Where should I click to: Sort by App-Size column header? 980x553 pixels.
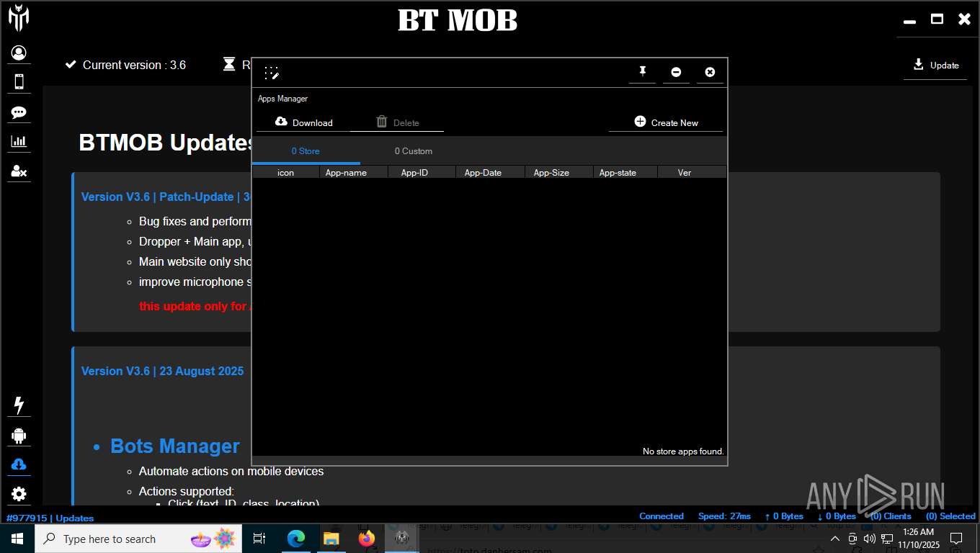point(551,173)
